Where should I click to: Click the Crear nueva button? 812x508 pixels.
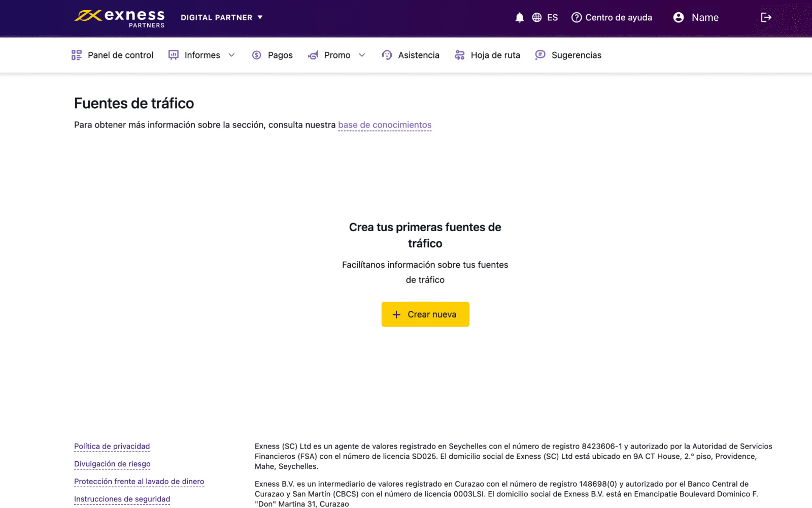(x=425, y=314)
